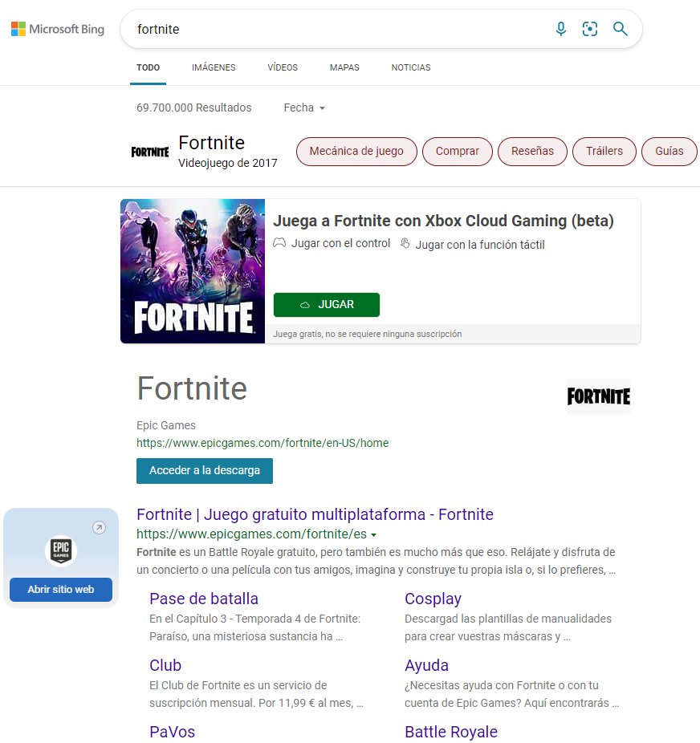The height and width of the screenshot is (743, 700).
Task: Click the Juega gratis, no se requiere ninguna suscripción note
Action: 368,334
